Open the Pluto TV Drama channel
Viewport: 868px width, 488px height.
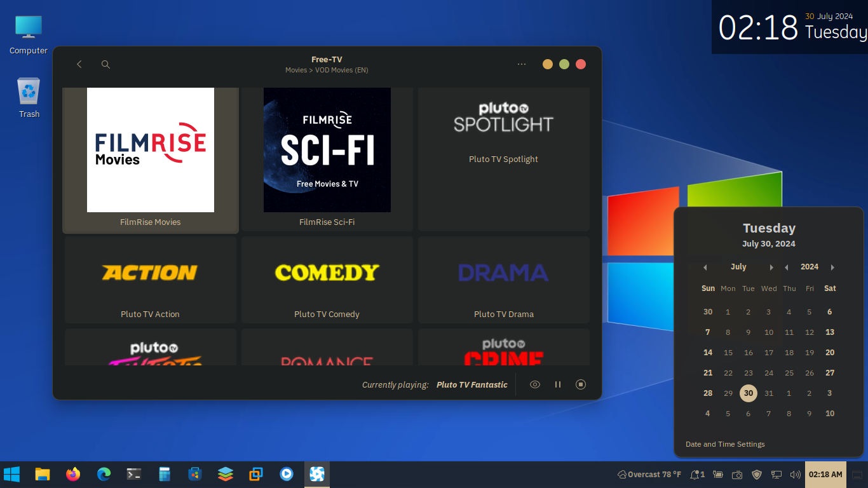[x=504, y=280]
